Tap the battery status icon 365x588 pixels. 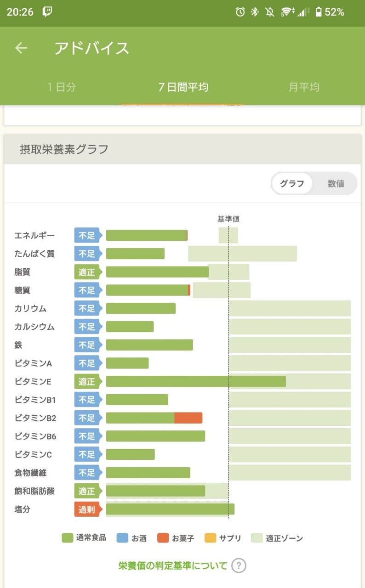(x=318, y=12)
